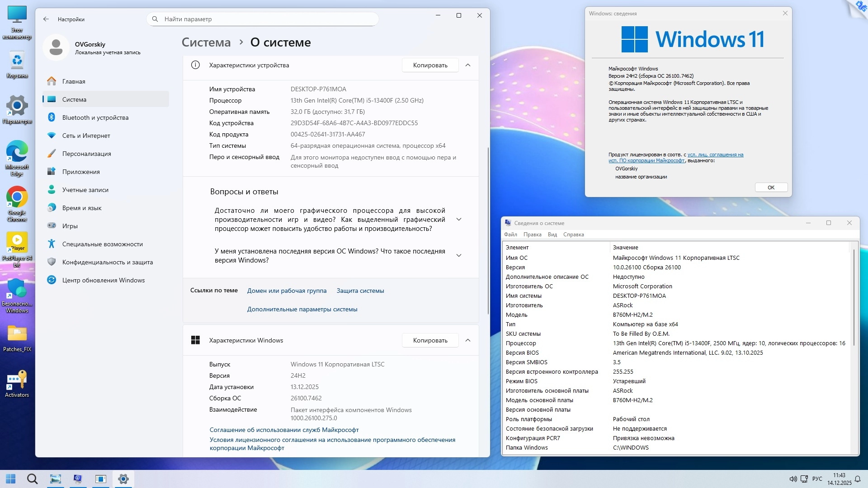Open Сеть и Интернет settings section
The image size is (868, 488).
[x=86, y=136]
